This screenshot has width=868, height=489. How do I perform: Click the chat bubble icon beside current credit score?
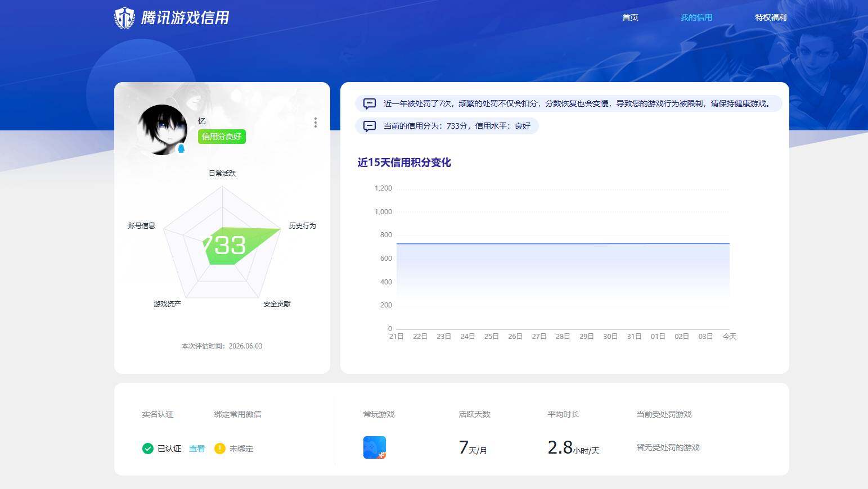pos(370,126)
